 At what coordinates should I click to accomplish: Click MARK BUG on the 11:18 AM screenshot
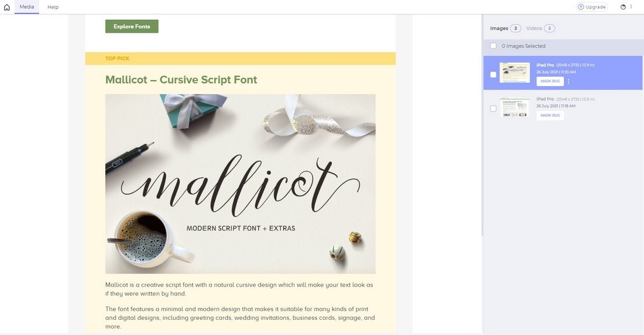click(550, 115)
